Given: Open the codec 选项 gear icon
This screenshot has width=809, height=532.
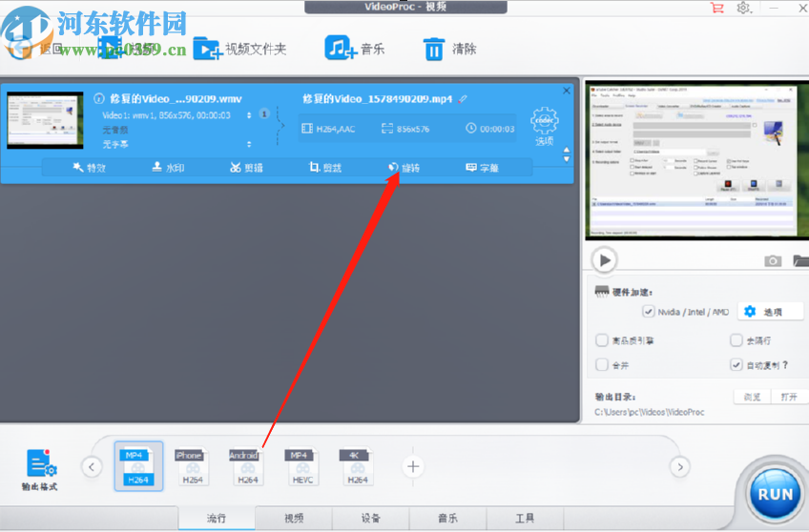Looking at the screenshot, I should [544, 123].
